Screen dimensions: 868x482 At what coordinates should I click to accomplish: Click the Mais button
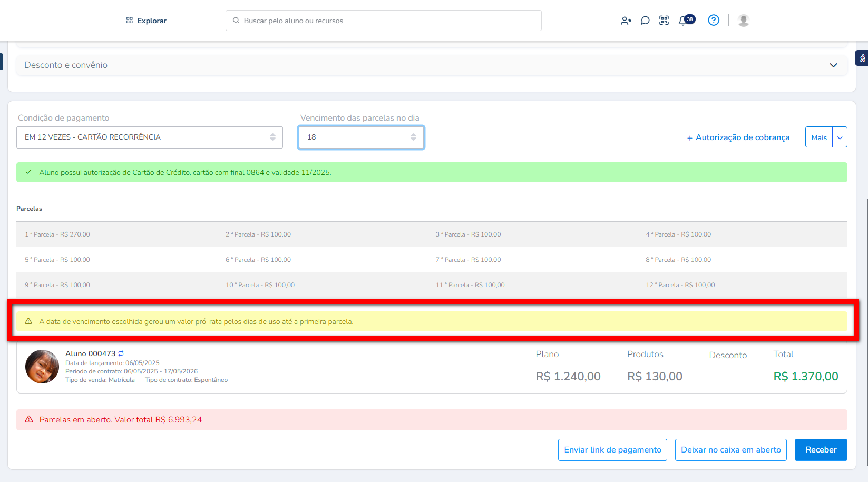click(818, 137)
